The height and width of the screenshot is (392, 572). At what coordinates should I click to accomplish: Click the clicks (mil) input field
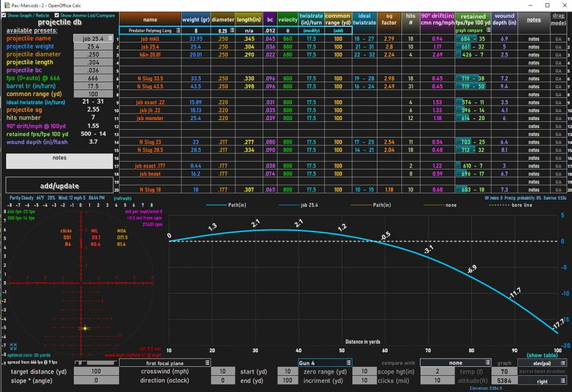pos(437,380)
